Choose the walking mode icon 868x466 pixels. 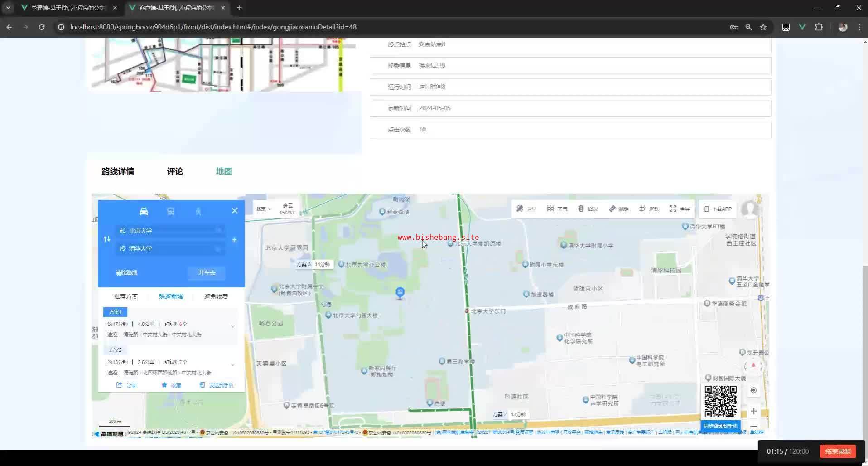tap(198, 211)
